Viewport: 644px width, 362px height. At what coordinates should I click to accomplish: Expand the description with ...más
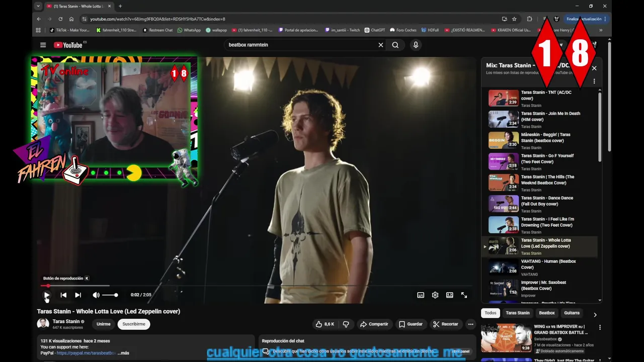pyautogui.click(x=123, y=353)
